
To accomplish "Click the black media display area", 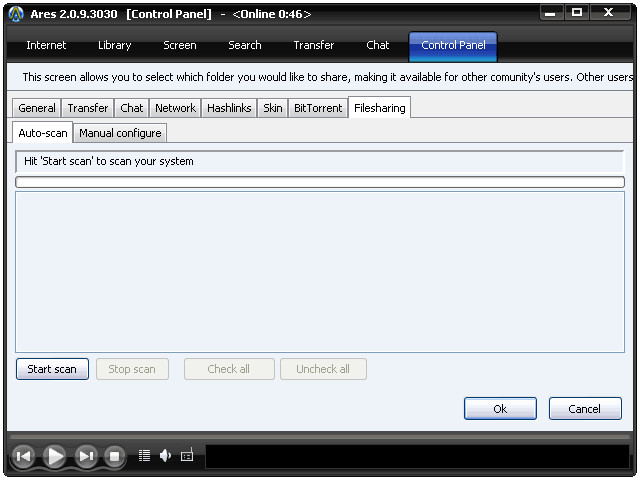I will pos(417,456).
